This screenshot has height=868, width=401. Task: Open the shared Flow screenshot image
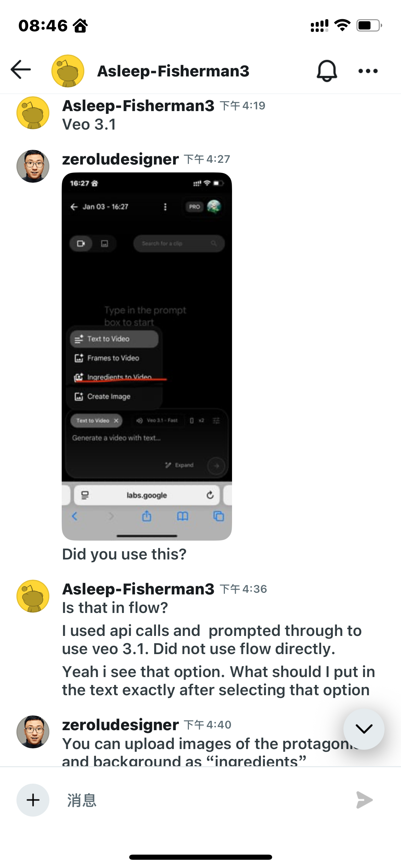(147, 357)
